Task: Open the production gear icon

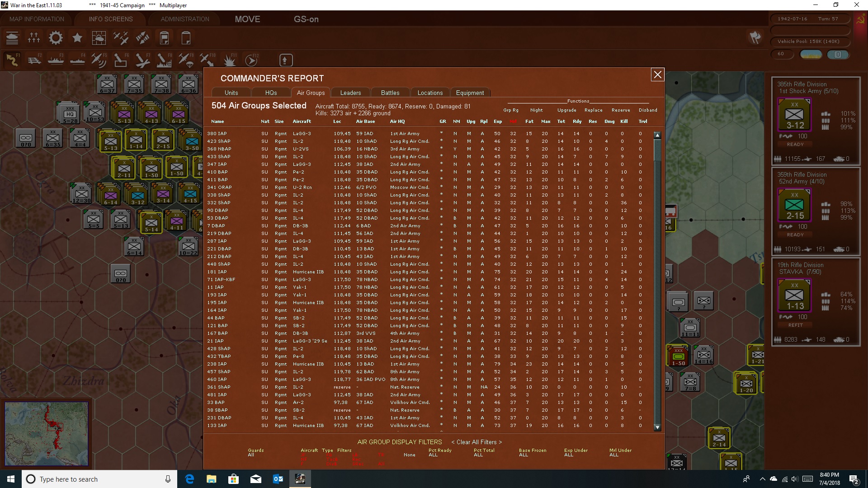Action: (x=56, y=38)
